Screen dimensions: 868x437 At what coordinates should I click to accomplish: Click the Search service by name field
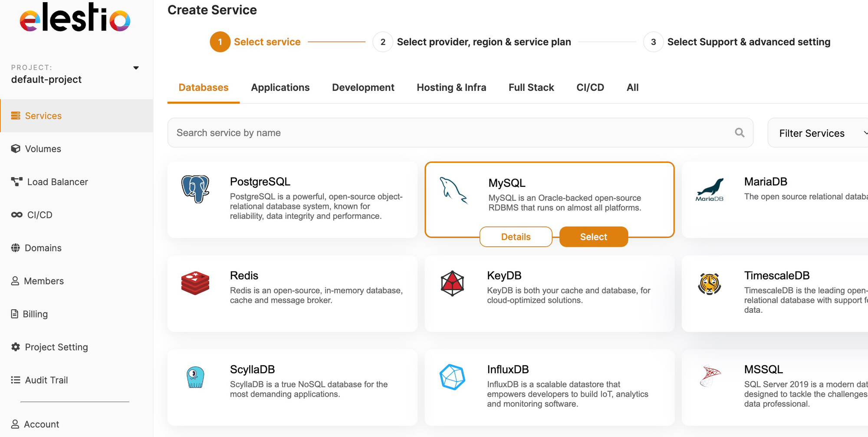click(x=460, y=132)
